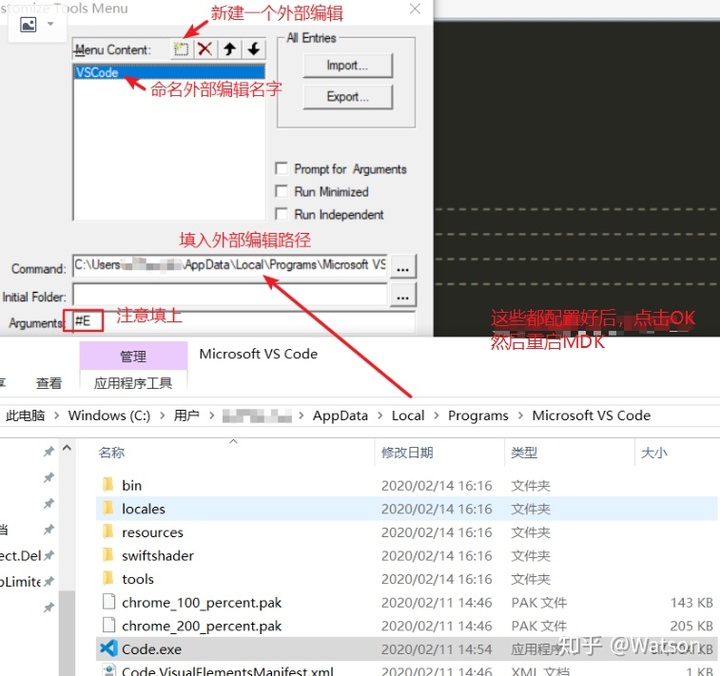The height and width of the screenshot is (676, 720).
Task: Click the chrome_100_percent.pak file icon
Action: point(109,601)
